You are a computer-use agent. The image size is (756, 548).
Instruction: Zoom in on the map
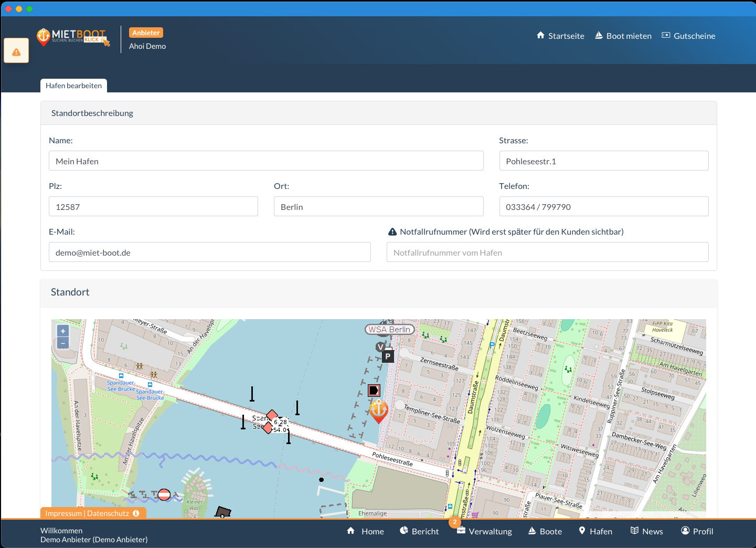[x=63, y=331]
